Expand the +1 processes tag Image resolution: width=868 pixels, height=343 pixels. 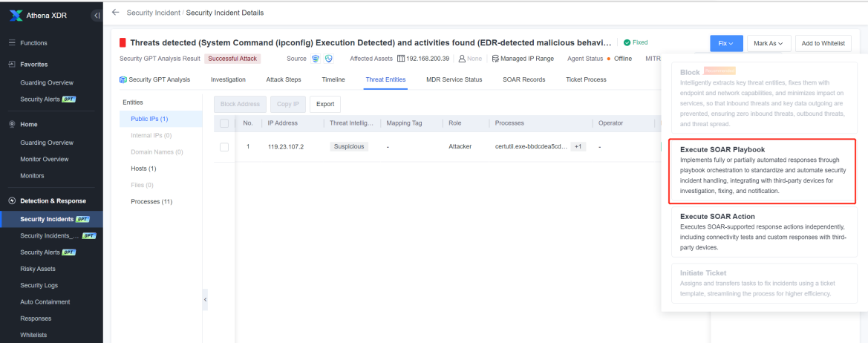[578, 146]
